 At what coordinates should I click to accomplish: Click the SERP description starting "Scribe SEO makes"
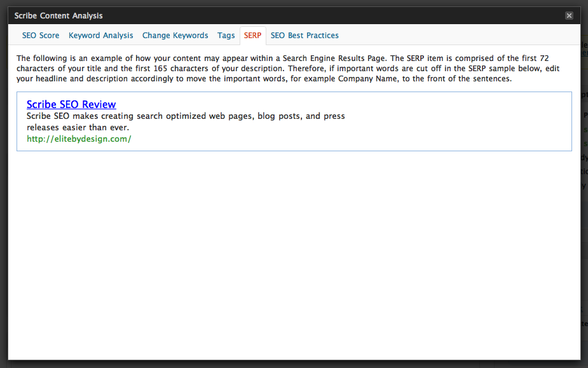186,121
